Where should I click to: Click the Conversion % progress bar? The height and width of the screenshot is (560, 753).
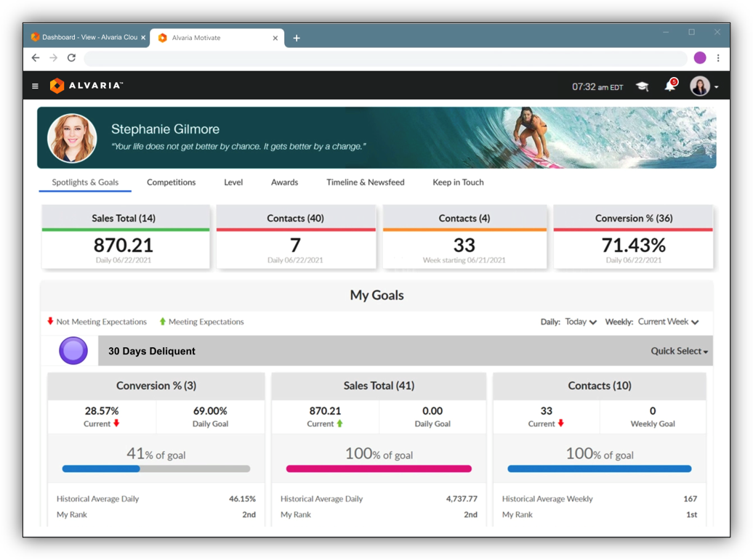point(156,468)
